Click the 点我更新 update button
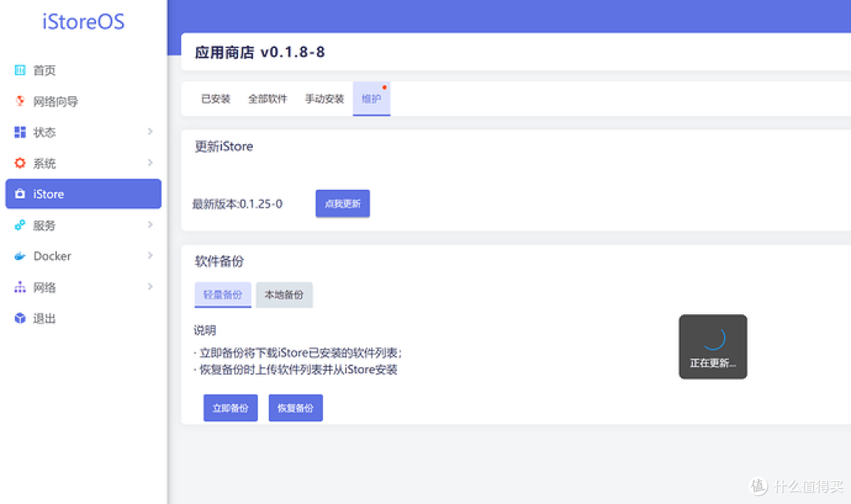 (x=343, y=203)
